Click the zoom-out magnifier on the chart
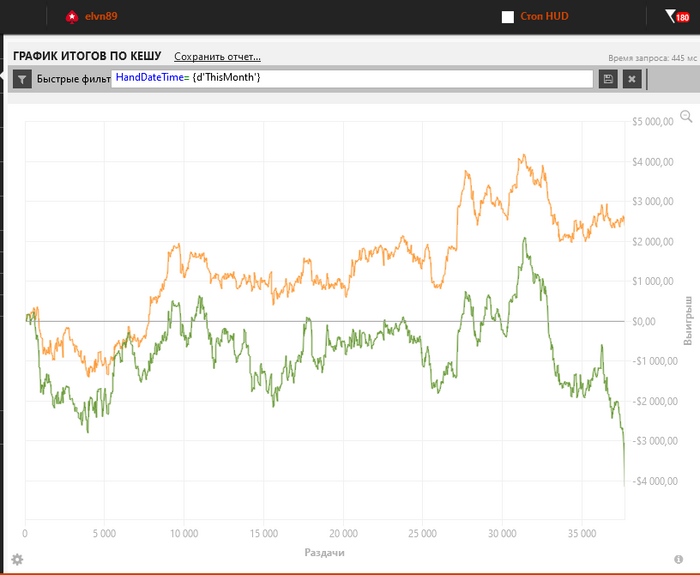The width and height of the screenshot is (700, 575). (686, 117)
